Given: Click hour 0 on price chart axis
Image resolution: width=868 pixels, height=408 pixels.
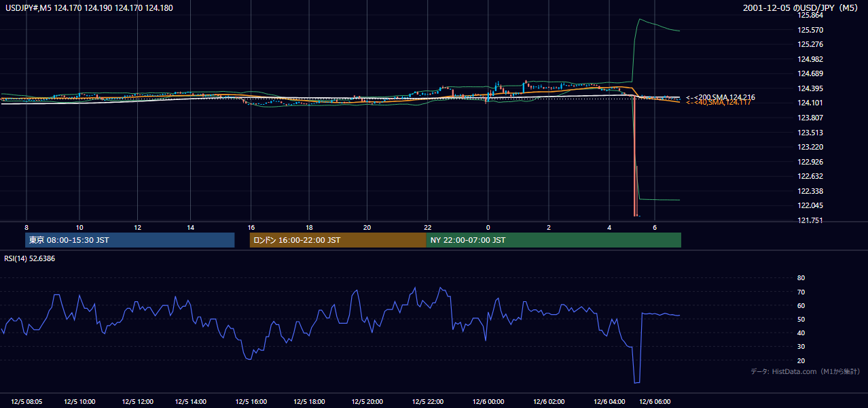Looking at the screenshot, I should coord(488,227).
